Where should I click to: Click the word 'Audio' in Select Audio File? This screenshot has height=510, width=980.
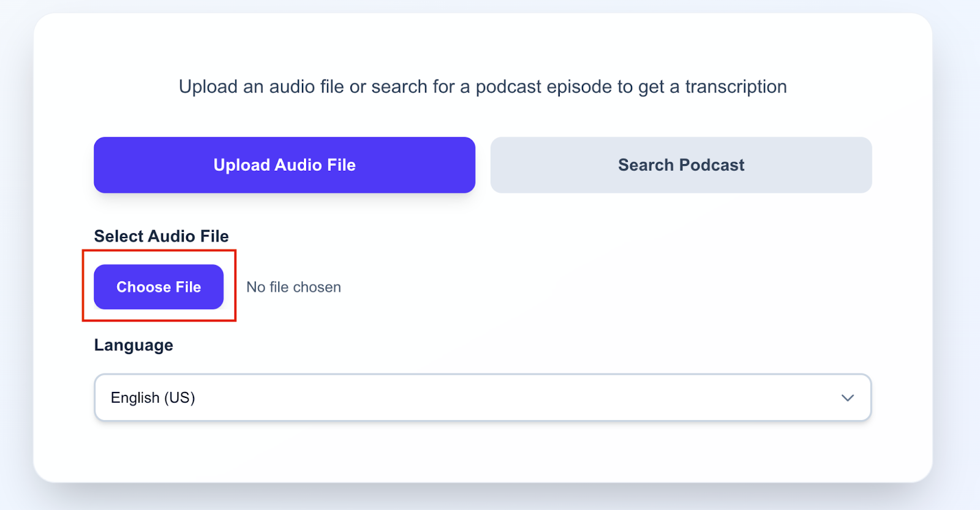(171, 236)
